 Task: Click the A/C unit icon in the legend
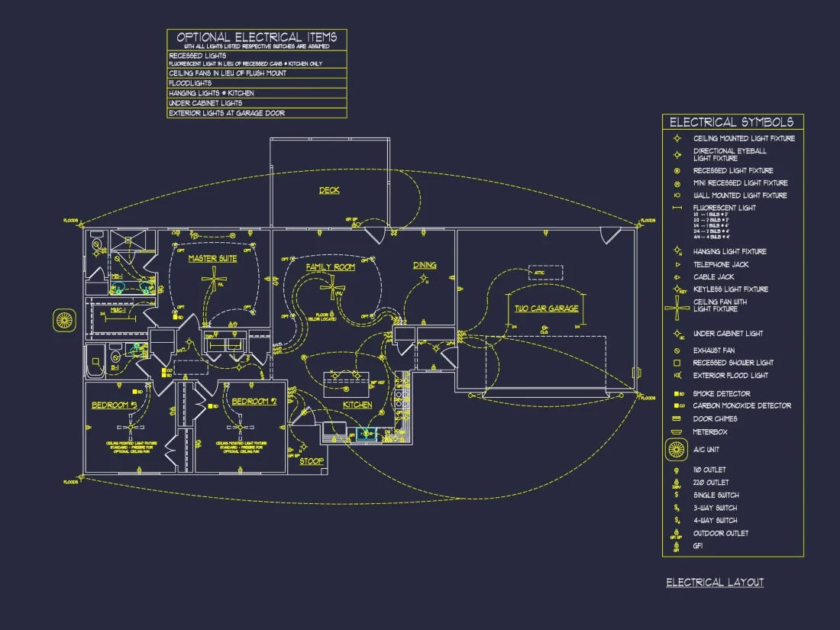[x=677, y=450]
